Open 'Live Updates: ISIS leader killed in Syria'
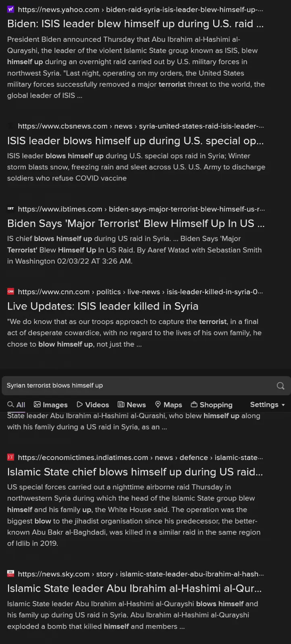The width and height of the screenshot is (291, 644). click(x=103, y=306)
